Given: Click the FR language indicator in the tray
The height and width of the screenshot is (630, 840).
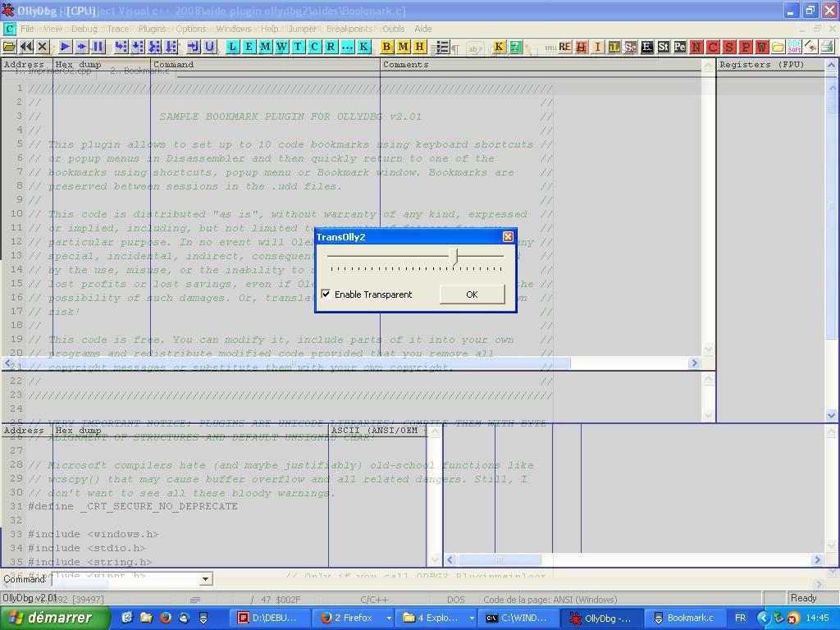Looking at the screenshot, I should (741, 619).
